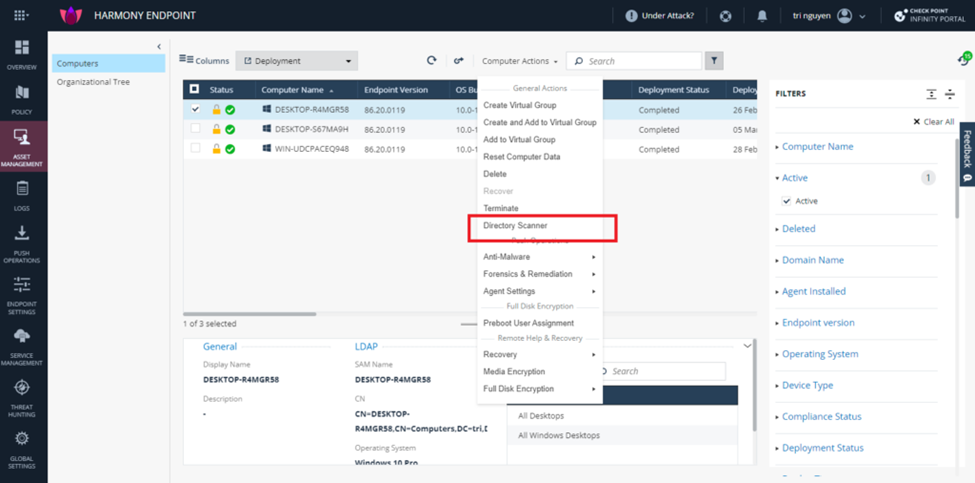The width and height of the screenshot is (975, 483).
Task: Click Clear All filters link
Action: point(933,122)
